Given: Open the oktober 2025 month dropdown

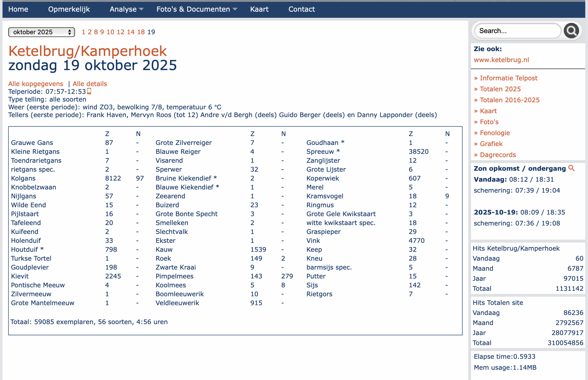Looking at the screenshot, I should click(x=42, y=32).
